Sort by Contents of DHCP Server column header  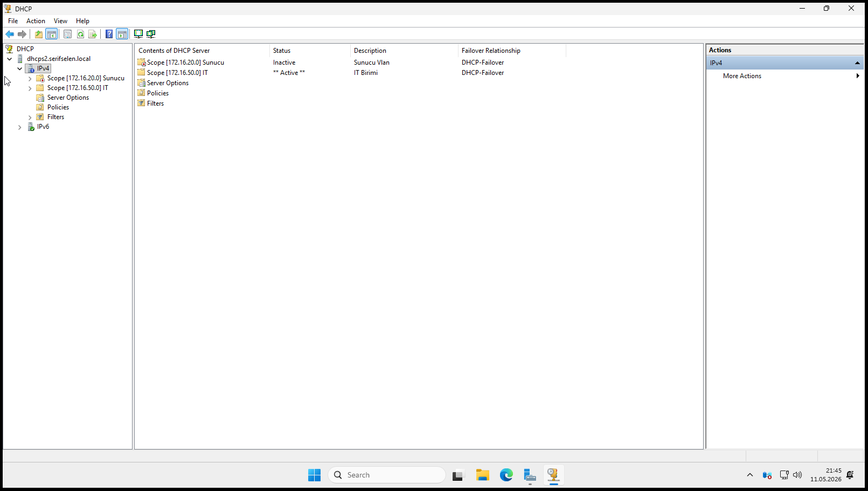202,51
